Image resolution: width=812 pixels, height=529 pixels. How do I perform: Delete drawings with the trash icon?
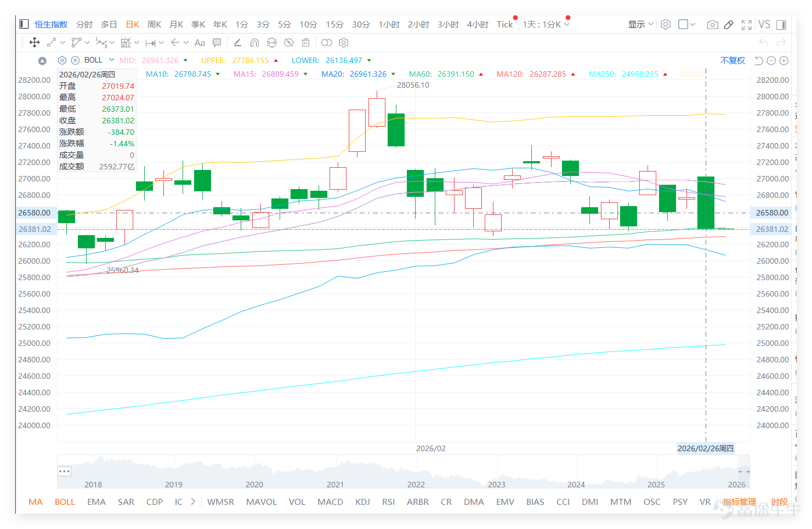(306, 42)
